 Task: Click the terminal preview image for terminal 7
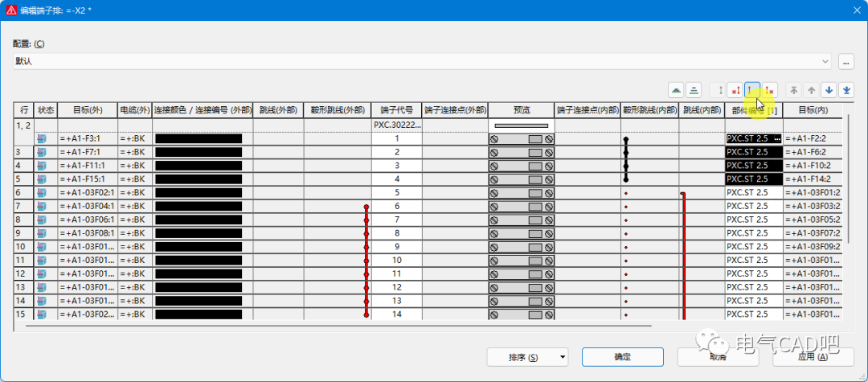522,220
